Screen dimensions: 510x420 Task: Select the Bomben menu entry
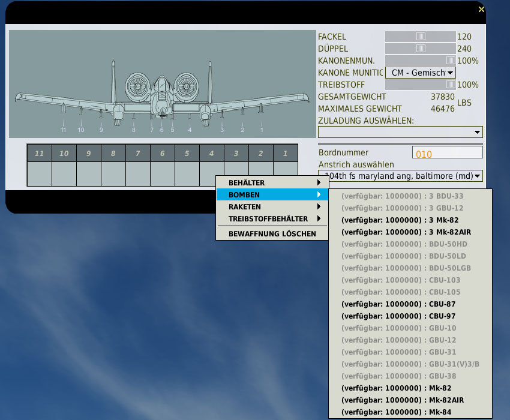(x=272, y=194)
